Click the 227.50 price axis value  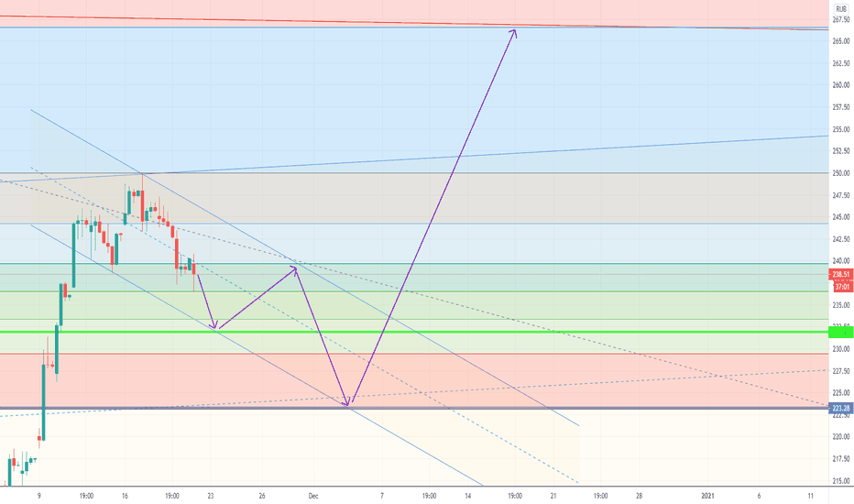pos(841,371)
